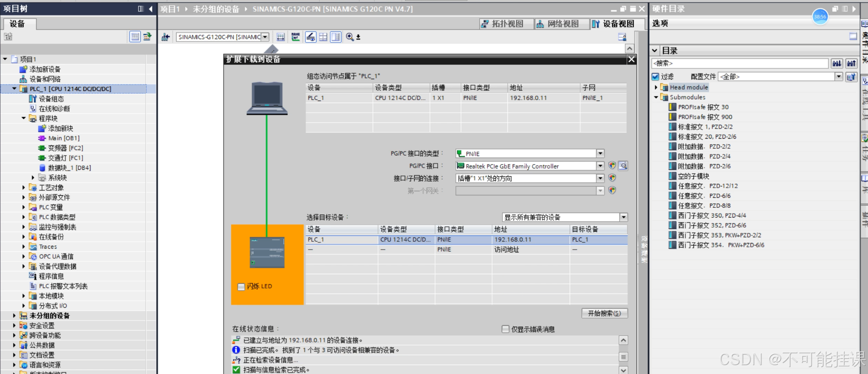
Task: Toggle the 过滤 checkbox in hardware catalog
Action: [655, 76]
